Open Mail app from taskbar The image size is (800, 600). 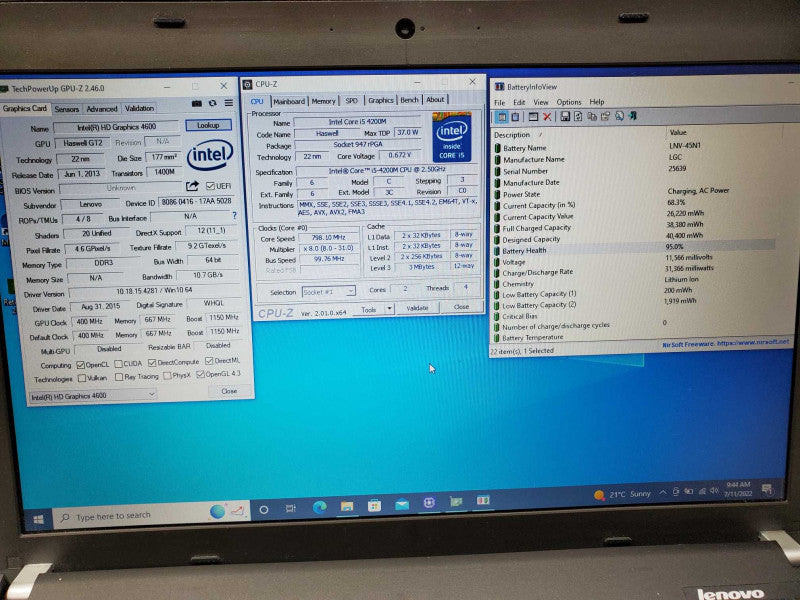(402, 504)
